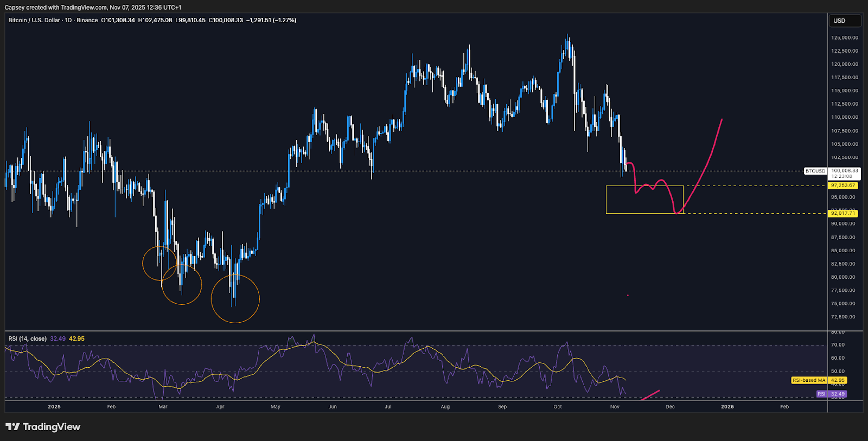Click the 32.49 value in the RSI legend
Image resolution: width=868 pixels, height=441 pixels.
(58, 338)
